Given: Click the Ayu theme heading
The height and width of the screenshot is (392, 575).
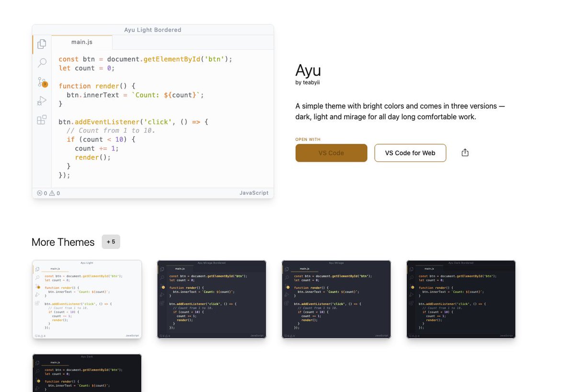Looking at the screenshot, I should 308,70.
